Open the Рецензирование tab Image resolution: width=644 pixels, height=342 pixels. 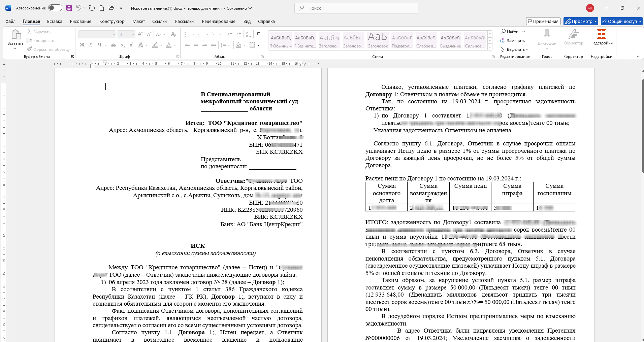[219, 21]
